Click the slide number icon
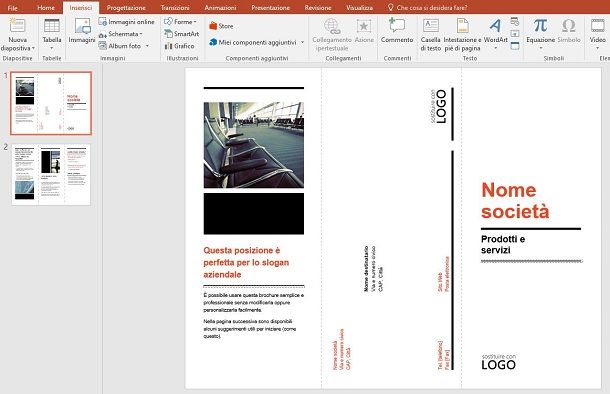This screenshot has width=610, height=394. (515, 34)
